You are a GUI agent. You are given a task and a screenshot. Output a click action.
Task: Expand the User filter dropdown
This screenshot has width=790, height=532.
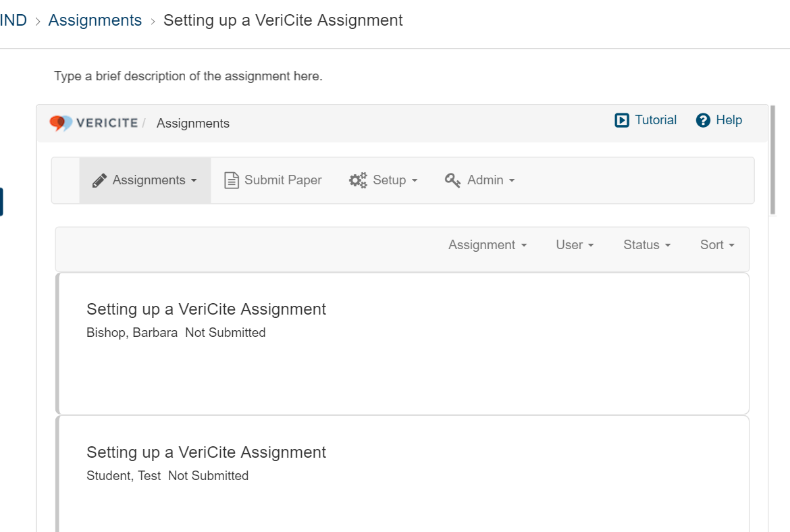point(575,245)
